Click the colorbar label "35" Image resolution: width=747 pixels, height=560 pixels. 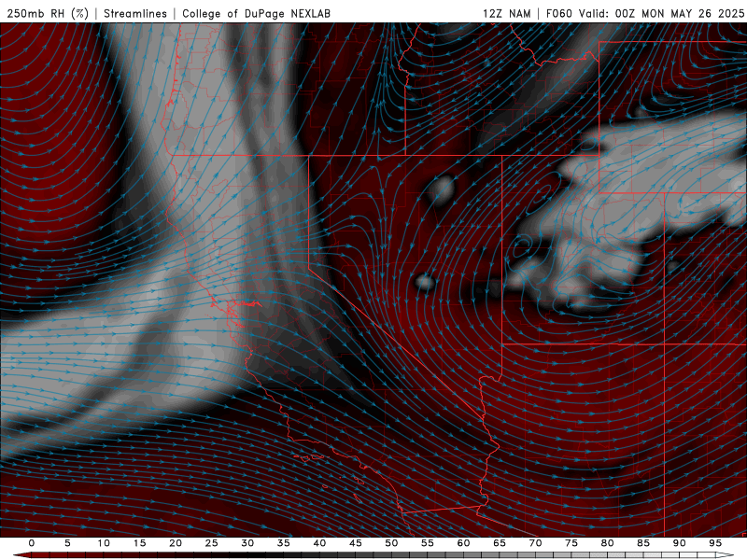point(284,543)
